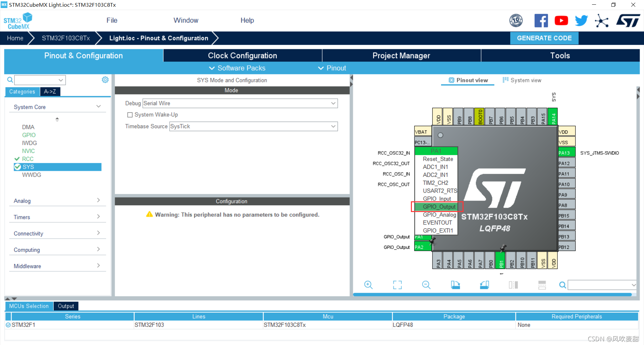Select the NVIC item in System Core
Screen dimensions: 644x345
coord(29,151)
